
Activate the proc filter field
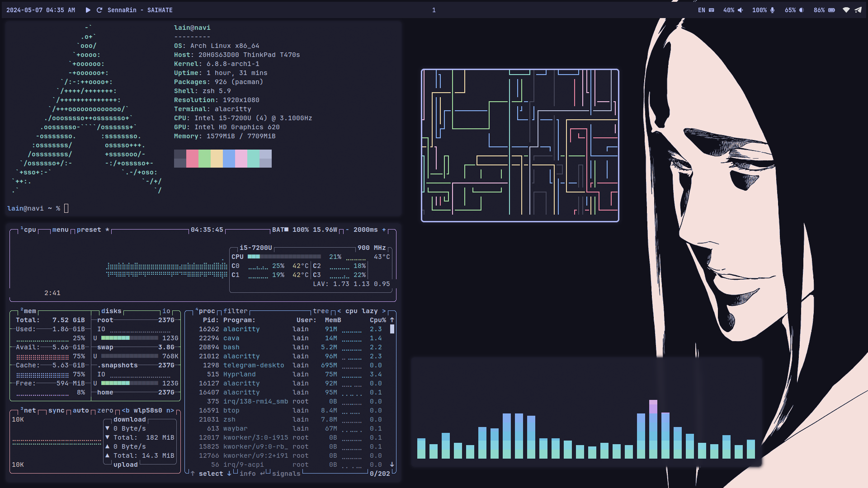tap(236, 311)
